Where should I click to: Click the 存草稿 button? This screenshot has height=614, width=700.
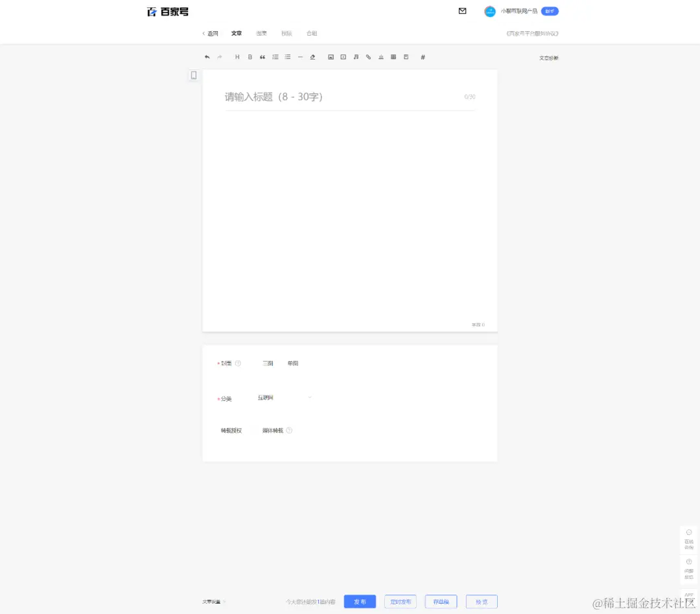click(441, 602)
